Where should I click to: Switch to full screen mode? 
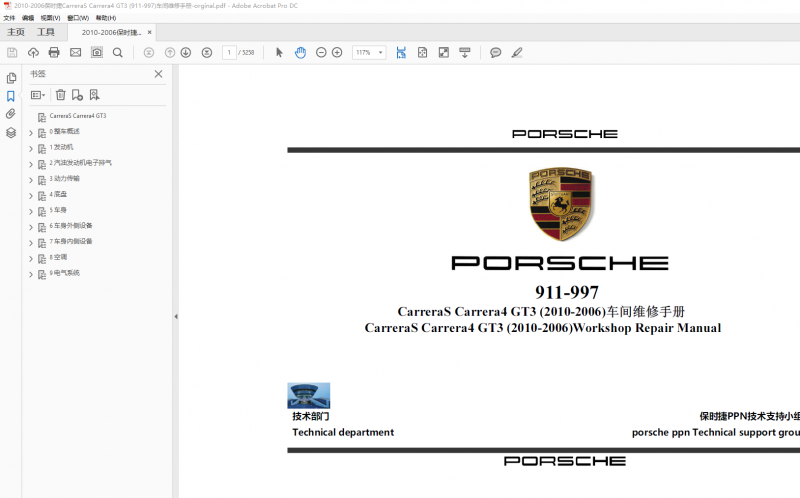pos(444,53)
